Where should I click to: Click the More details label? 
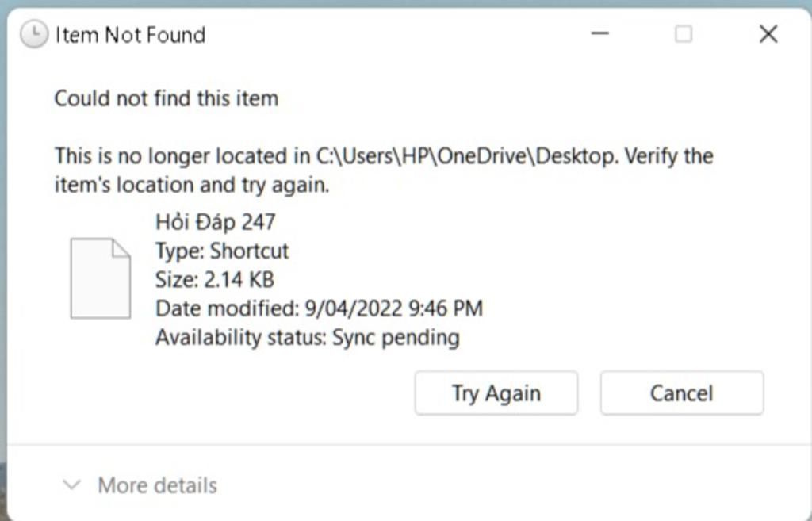click(158, 486)
